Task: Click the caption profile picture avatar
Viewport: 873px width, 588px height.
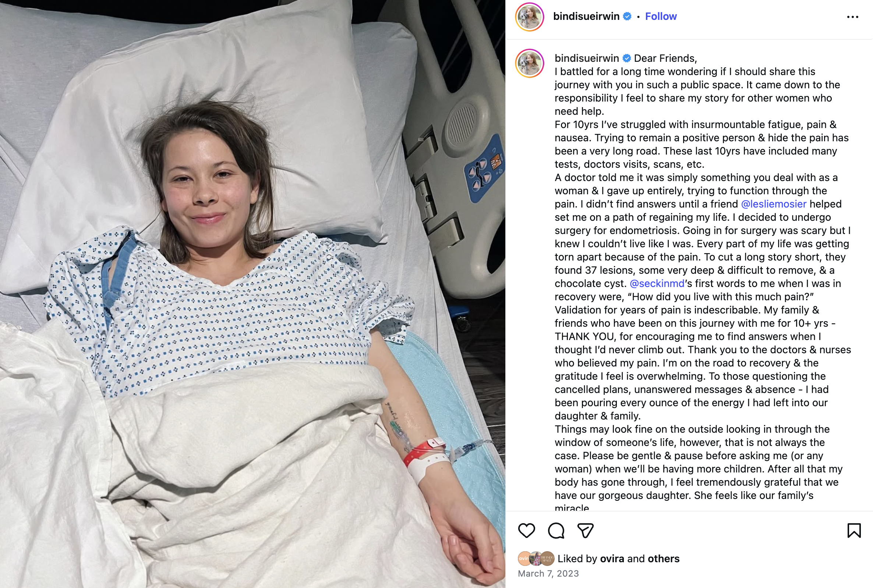Action: [x=530, y=63]
